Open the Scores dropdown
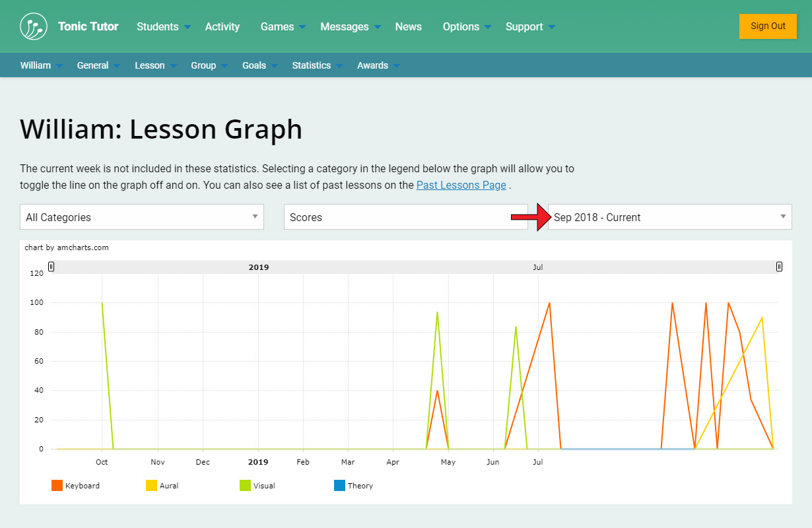This screenshot has height=528, width=812. [x=405, y=217]
